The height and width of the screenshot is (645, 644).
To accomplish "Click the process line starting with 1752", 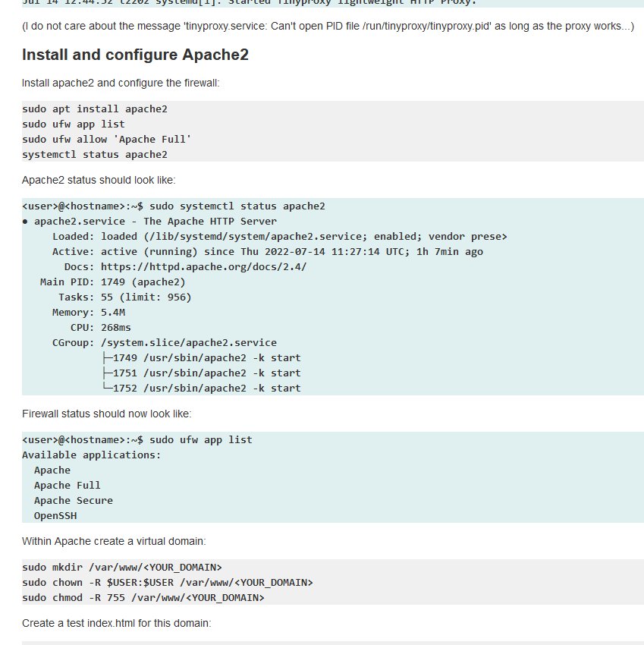I will tap(202, 389).
